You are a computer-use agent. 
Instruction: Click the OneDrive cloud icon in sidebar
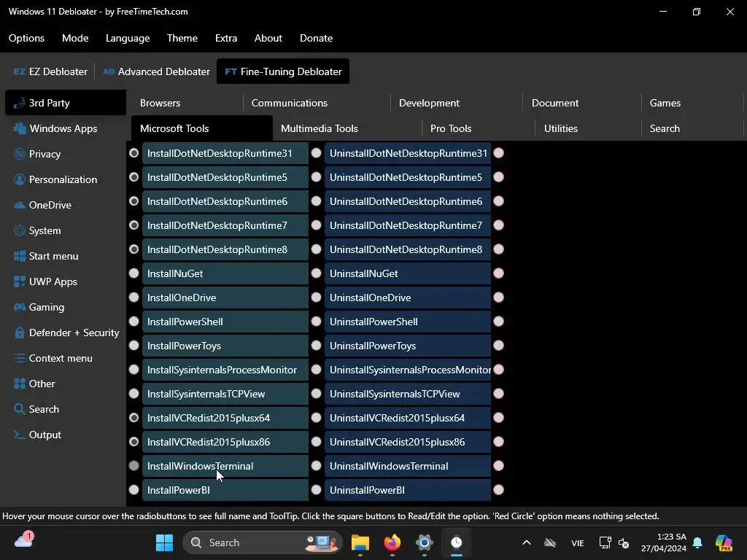[20, 205]
